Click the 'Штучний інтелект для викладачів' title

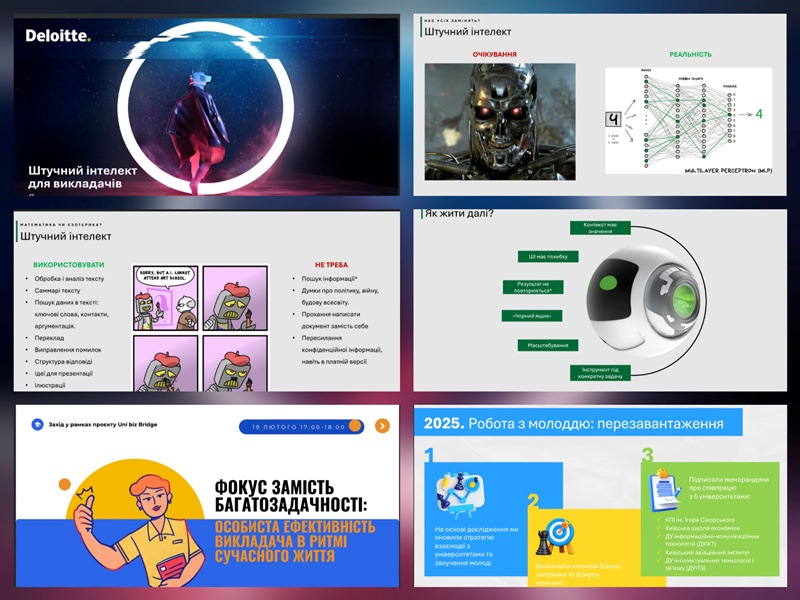click(x=82, y=177)
